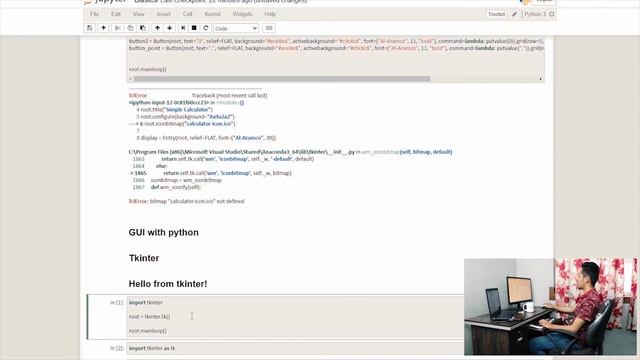
Task: Open the View menu
Action: coord(138,14)
